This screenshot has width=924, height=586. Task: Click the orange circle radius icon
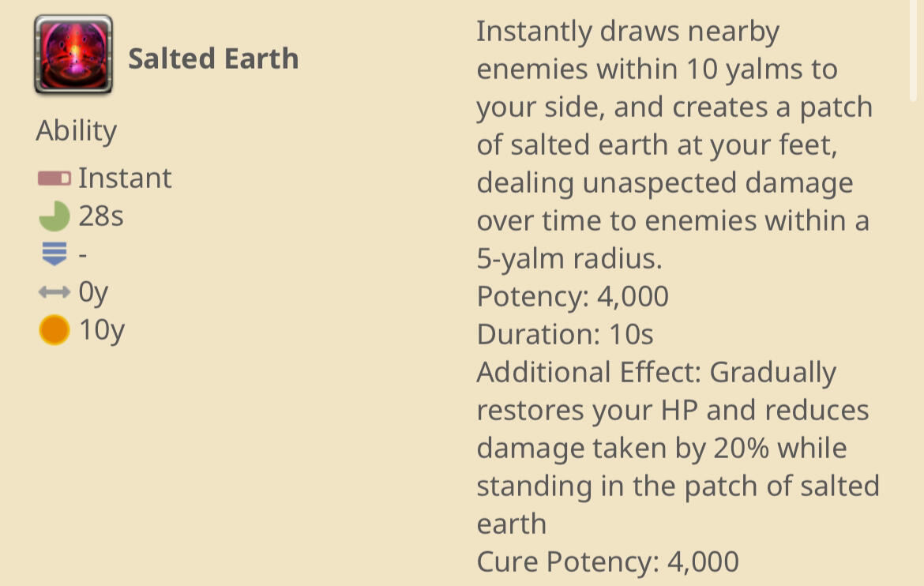tap(54, 330)
